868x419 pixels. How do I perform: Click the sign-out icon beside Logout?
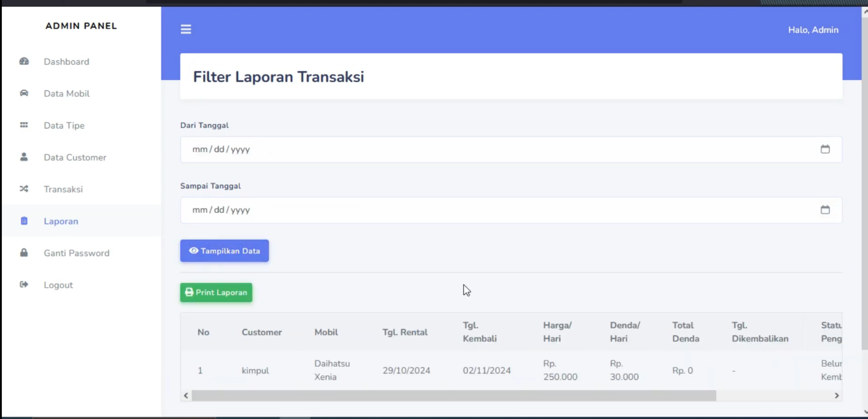coord(24,284)
